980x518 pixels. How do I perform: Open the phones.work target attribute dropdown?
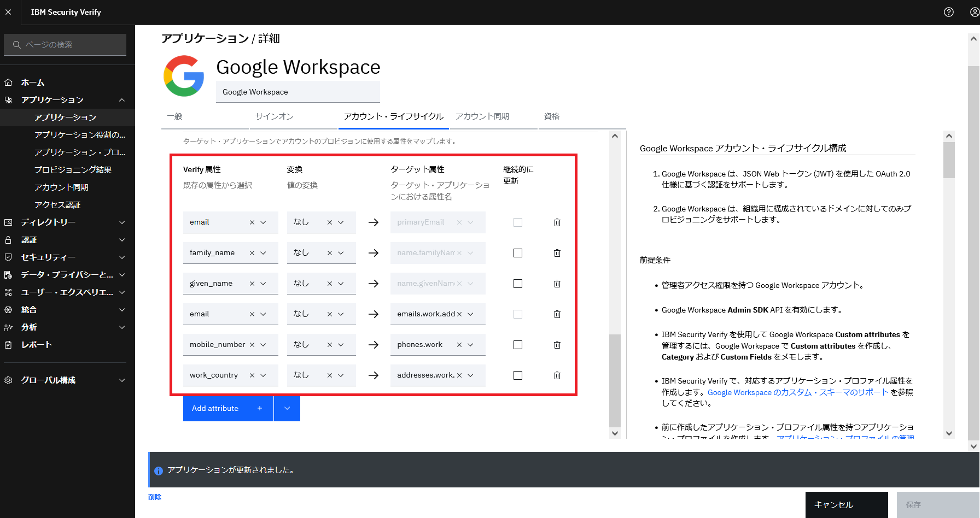click(471, 345)
